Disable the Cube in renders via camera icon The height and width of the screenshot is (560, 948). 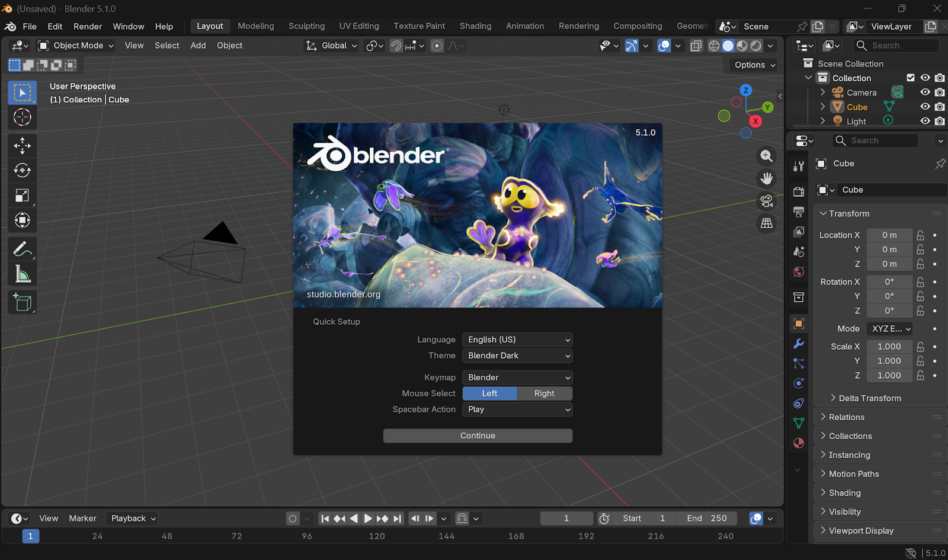[x=940, y=107]
